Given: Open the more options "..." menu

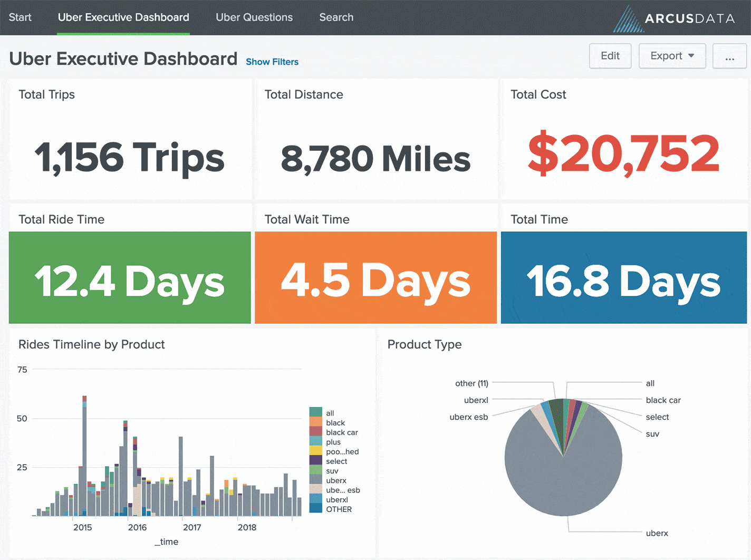Looking at the screenshot, I should click(x=729, y=56).
